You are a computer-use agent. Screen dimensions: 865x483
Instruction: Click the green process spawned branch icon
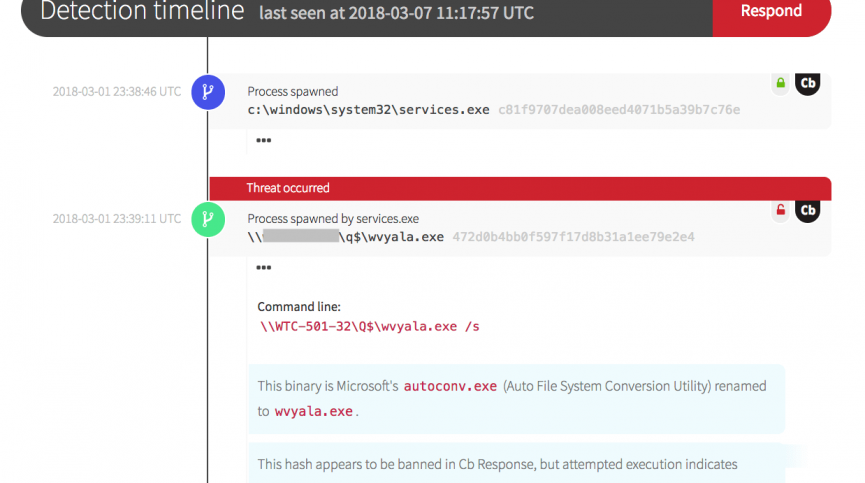207,218
